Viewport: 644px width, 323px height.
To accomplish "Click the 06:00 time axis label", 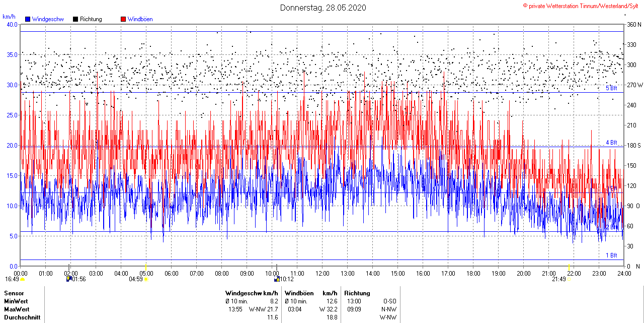I will (x=172, y=274).
